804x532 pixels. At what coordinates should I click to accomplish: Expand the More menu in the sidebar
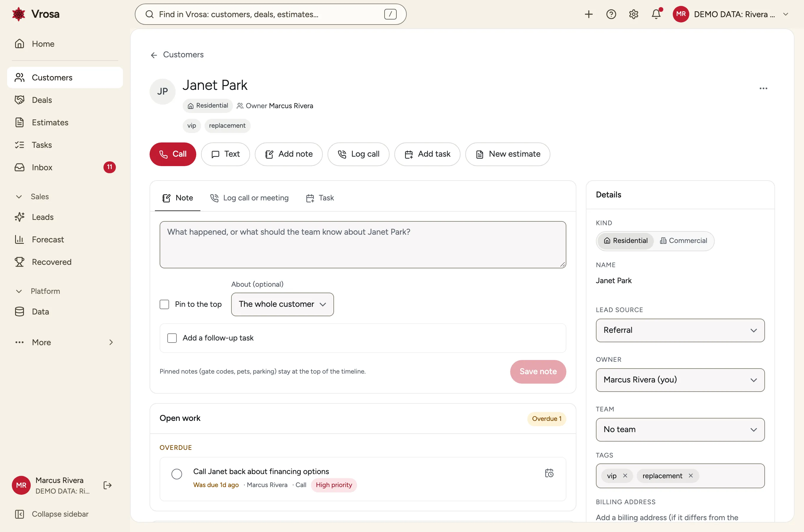(x=65, y=342)
